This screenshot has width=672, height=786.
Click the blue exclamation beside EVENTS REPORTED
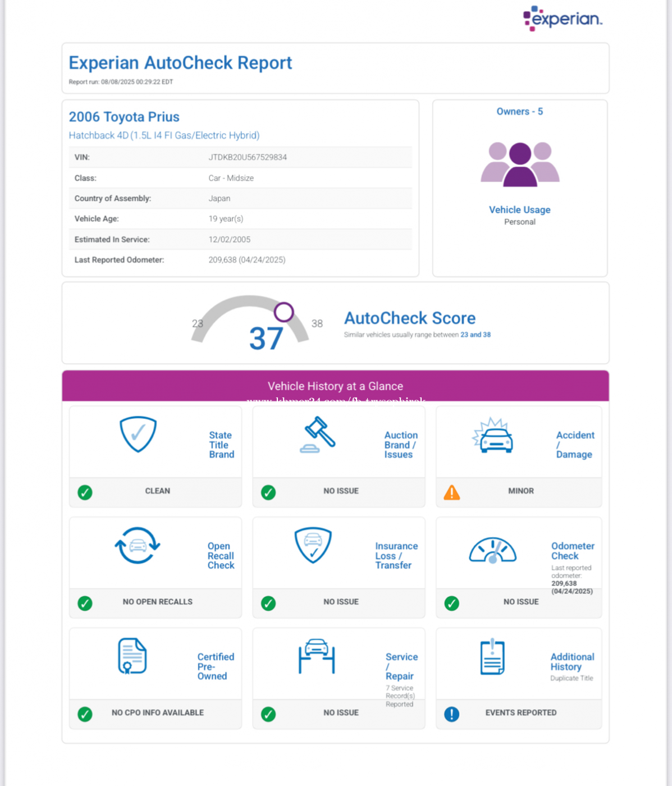pyautogui.click(x=452, y=714)
